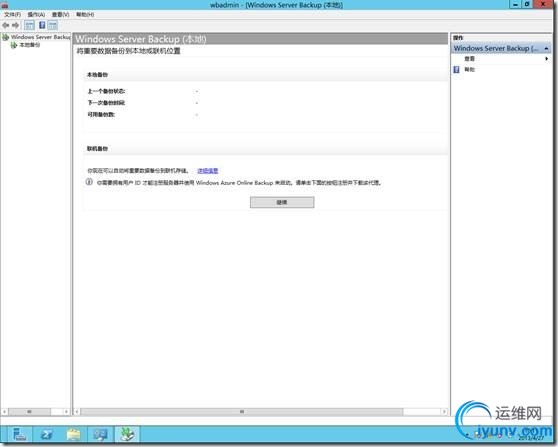Screen dimensions: 558x447
Task: Select the 本地备份 node in the tree
Action: coord(30,45)
